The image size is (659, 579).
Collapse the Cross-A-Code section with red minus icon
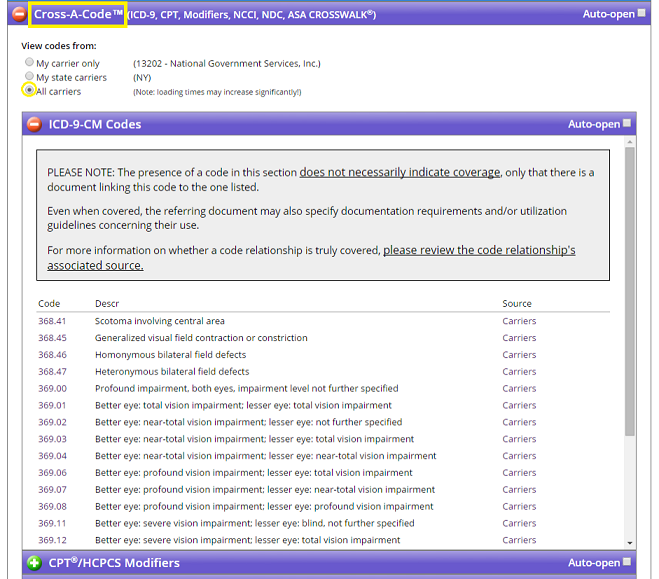pyautogui.click(x=17, y=14)
